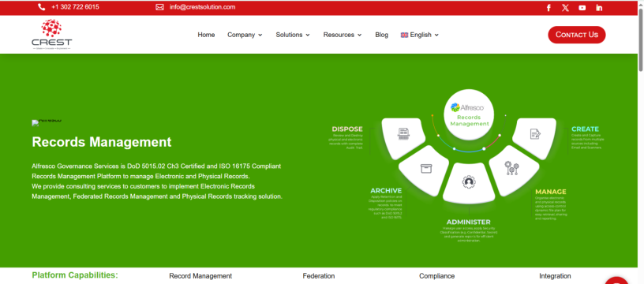Click the DISPOSE label text
Image resolution: width=644 pixels, height=284 pixels.
[x=347, y=129]
